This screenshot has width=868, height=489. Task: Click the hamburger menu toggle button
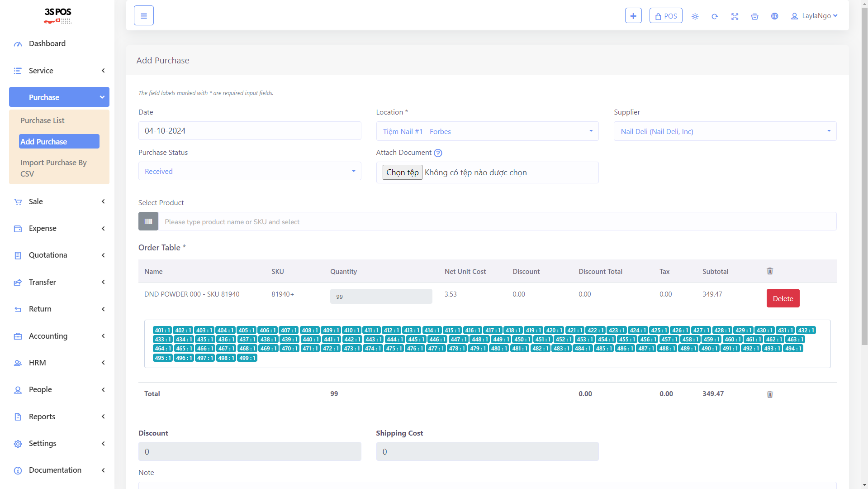(144, 16)
